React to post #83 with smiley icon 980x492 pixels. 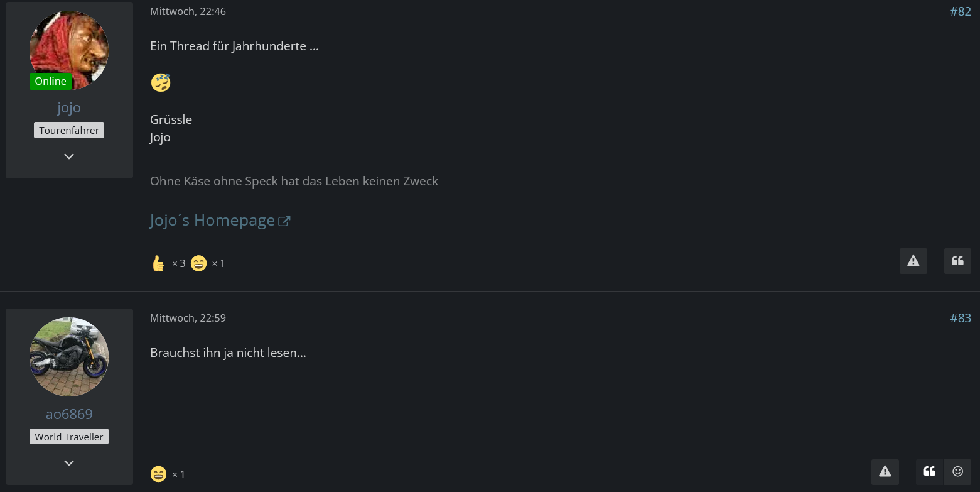click(957, 472)
